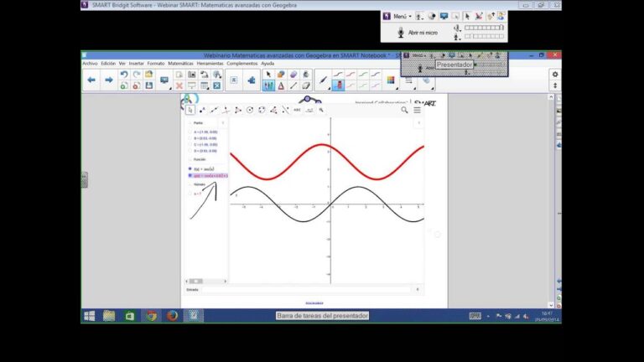Click the forward arrow in Notebook toolbar
The height and width of the screenshot is (362, 644).
click(x=107, y=80)
